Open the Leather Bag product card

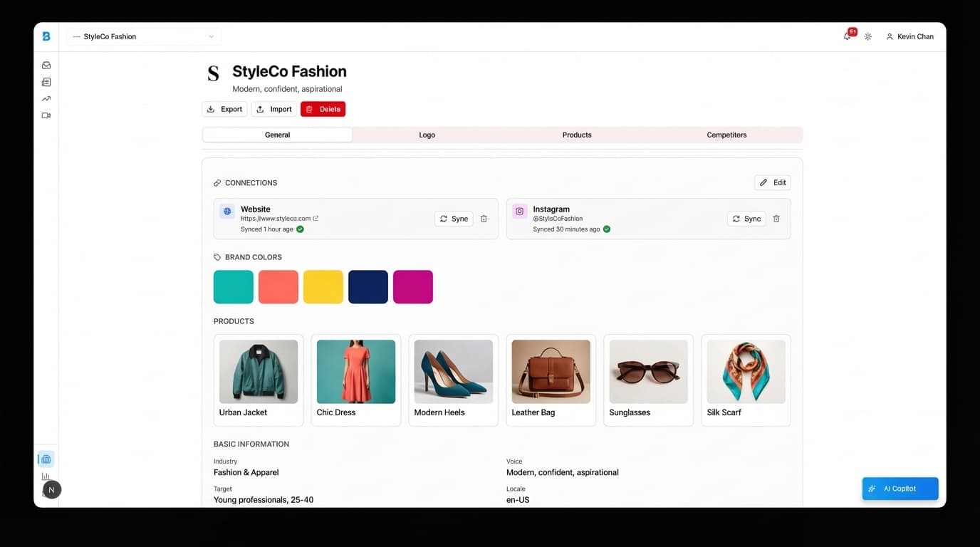[550, 380]
